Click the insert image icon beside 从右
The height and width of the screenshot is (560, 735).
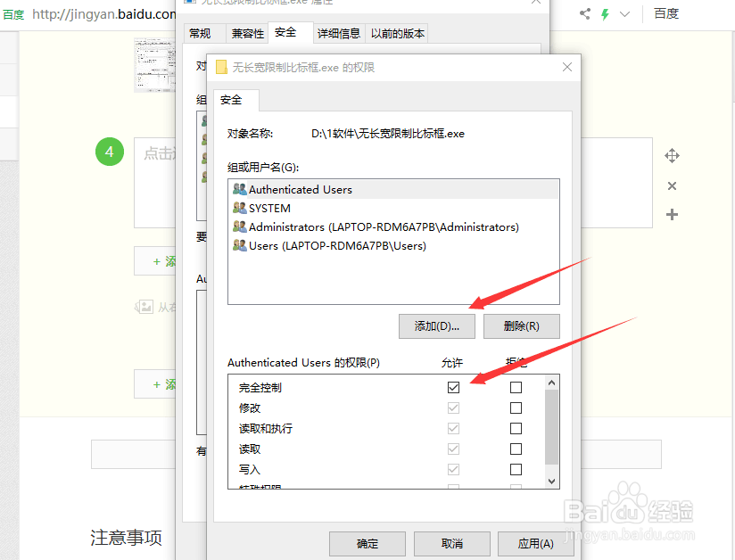[x=144, y=307]
